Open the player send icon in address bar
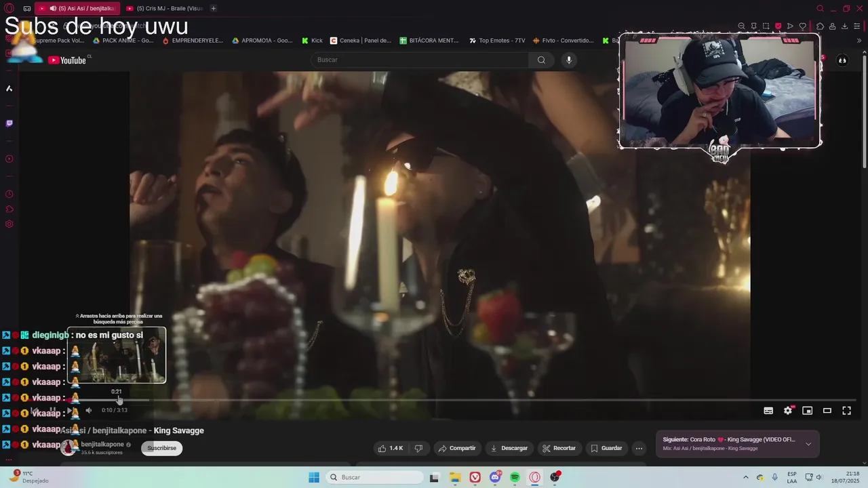 click(790, 26)
